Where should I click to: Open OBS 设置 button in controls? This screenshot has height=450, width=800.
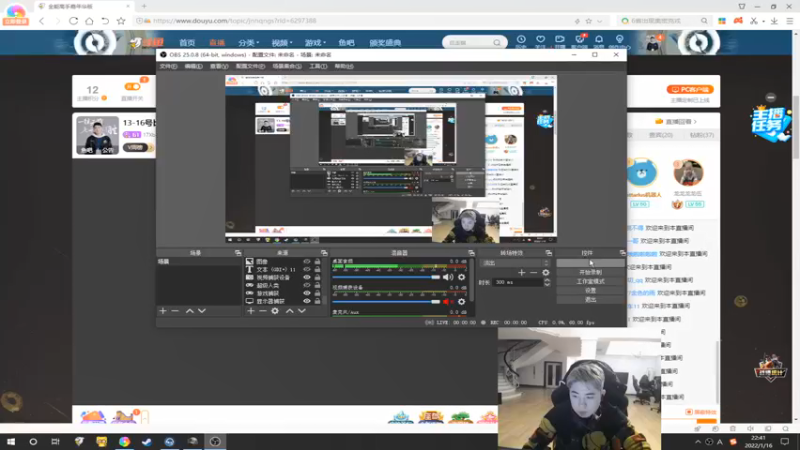(x=590, y=291)
